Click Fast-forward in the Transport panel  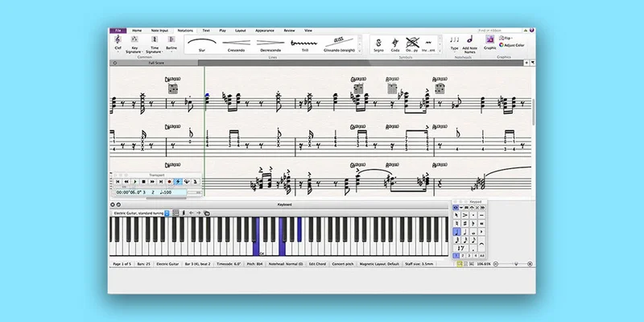pos(152,182)
